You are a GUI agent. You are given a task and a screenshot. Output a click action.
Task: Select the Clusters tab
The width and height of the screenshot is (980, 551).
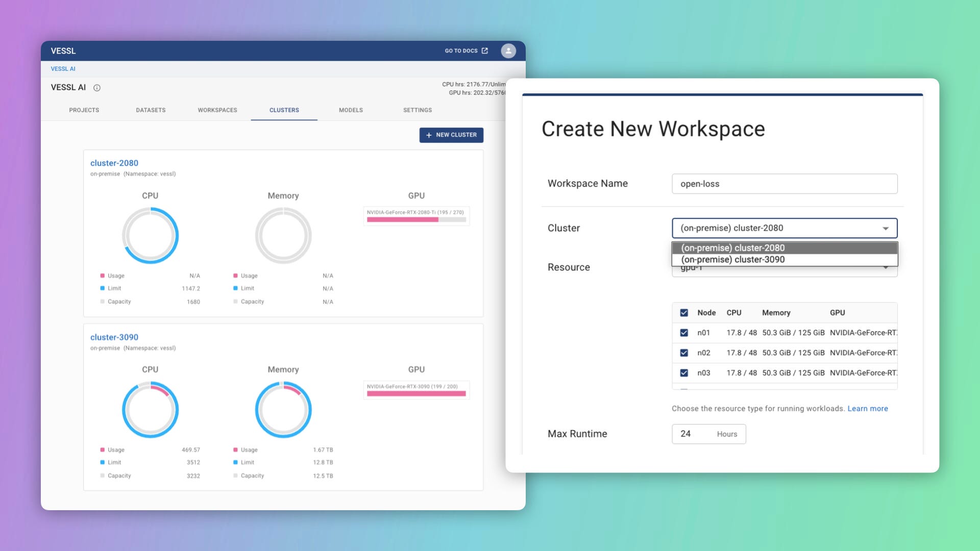(284, 110)
